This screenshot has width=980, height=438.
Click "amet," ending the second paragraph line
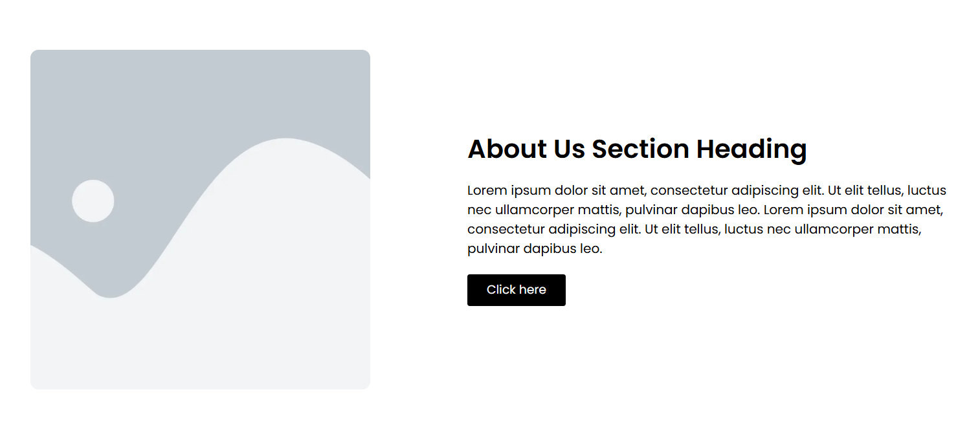(x=927, y=210)
